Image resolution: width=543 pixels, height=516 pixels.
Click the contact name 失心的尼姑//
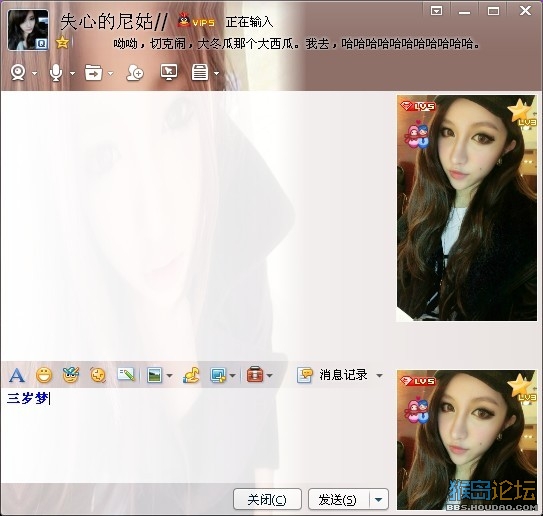[114, 22]
